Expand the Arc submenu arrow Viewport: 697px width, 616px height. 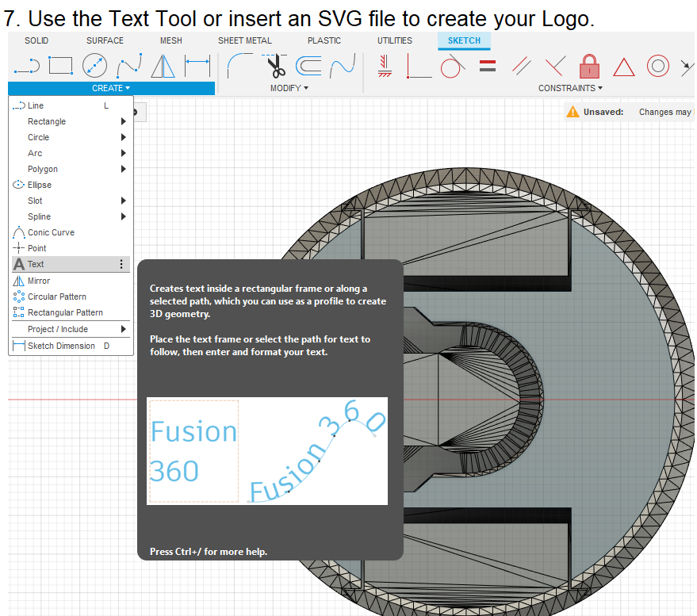pyautogui.click(x=124, y=153)
